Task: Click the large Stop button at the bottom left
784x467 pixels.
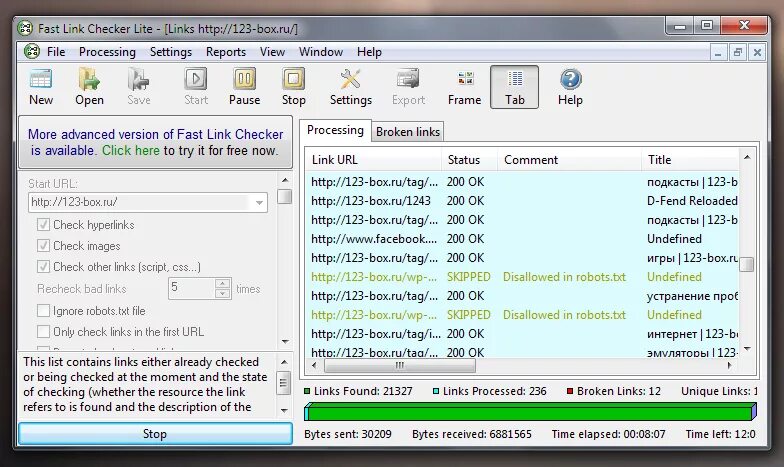Action: pos(155,434)
